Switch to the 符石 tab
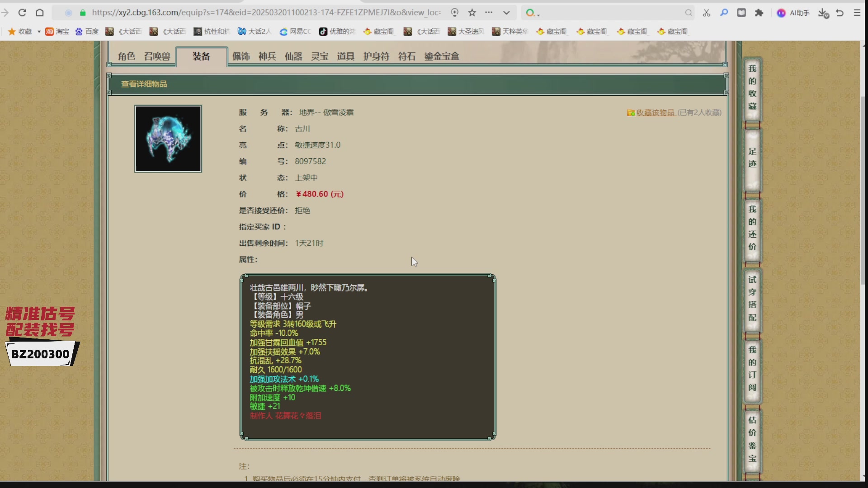868x488 pixels. click(407, 56)
